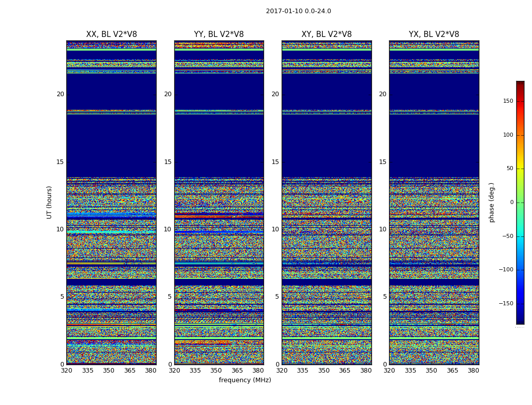The height and width of the screenshot is (405, 532).
Task: Click the "365" x-tick below the XY panel
Action: (345, 371)
